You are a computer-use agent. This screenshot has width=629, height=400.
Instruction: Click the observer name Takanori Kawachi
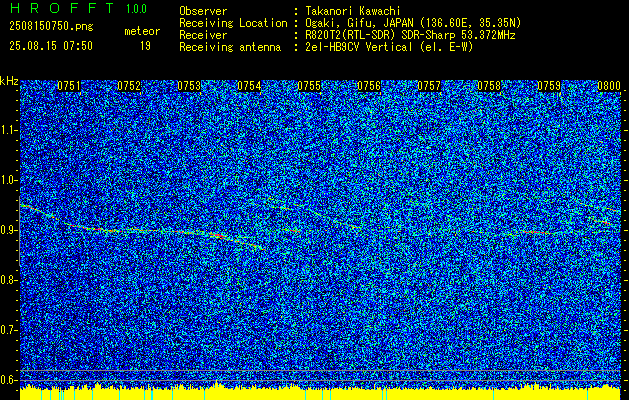point(351,11)
